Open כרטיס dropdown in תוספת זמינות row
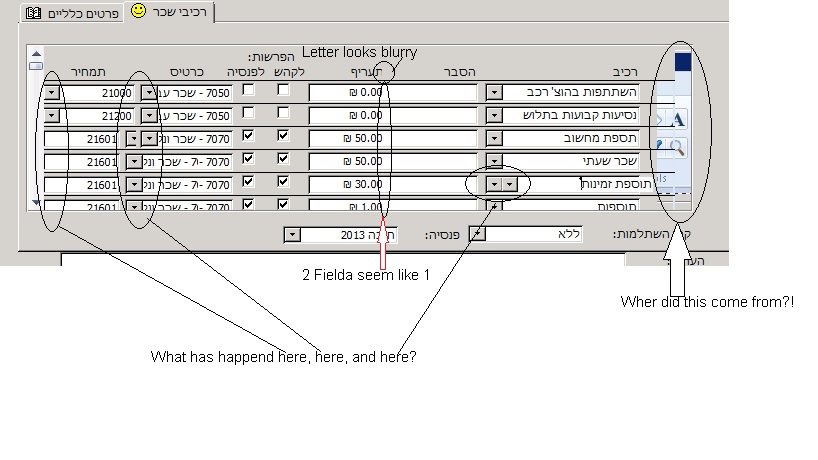Screen dimensions: 818x460 tap(134, 185)
